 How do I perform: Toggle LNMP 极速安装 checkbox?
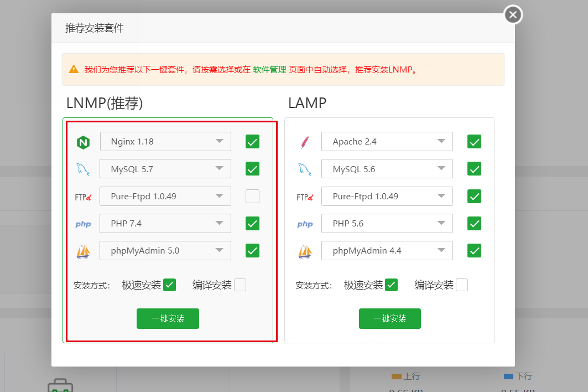[169, 285]
